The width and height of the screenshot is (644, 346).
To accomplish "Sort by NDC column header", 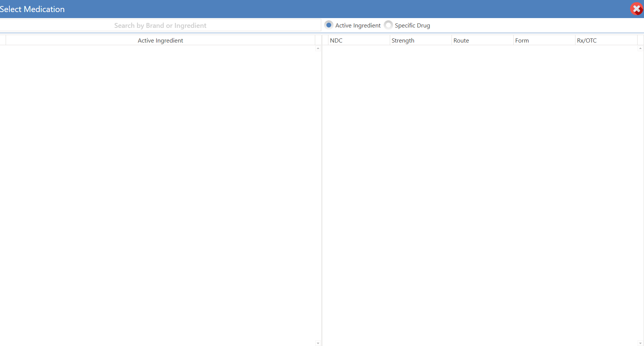I will pos(359,40).
